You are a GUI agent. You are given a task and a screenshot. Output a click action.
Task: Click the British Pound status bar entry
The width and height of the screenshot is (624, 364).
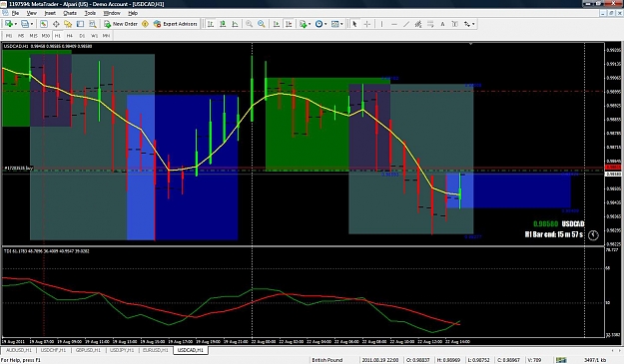(x=327, y=360)
